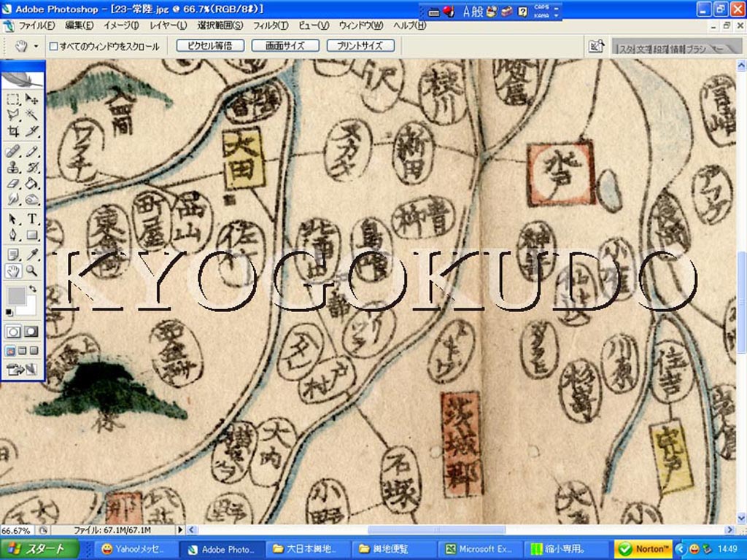
Task: Choose the Crop tool
Action: click(x=13, y=131)
